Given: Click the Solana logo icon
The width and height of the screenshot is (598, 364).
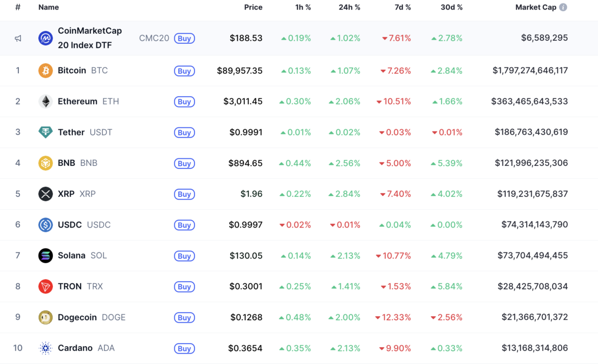Looking at the screenshot, I should coord(45,256).
